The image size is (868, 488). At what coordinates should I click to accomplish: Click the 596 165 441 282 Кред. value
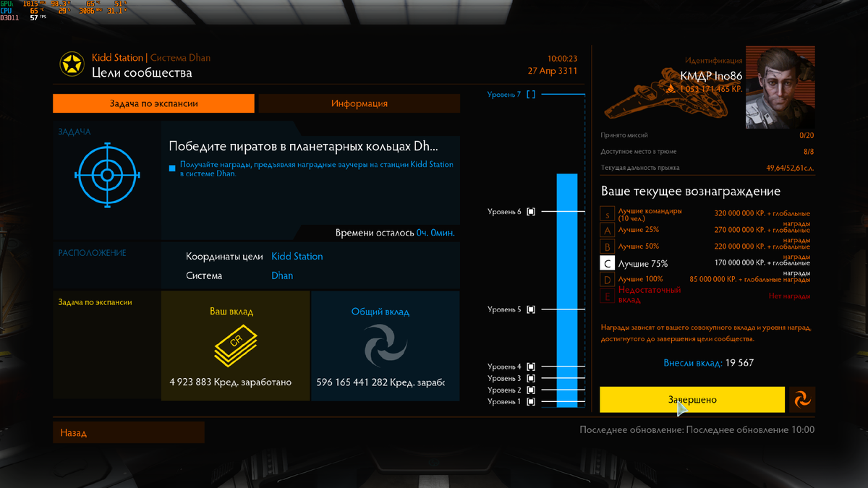coord(380,382)
